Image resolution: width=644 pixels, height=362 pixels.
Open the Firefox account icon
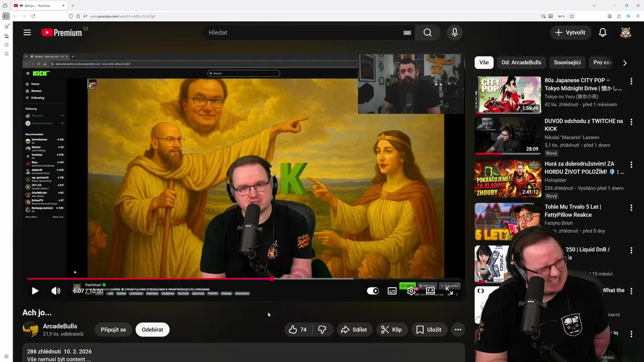coord(610,16)
